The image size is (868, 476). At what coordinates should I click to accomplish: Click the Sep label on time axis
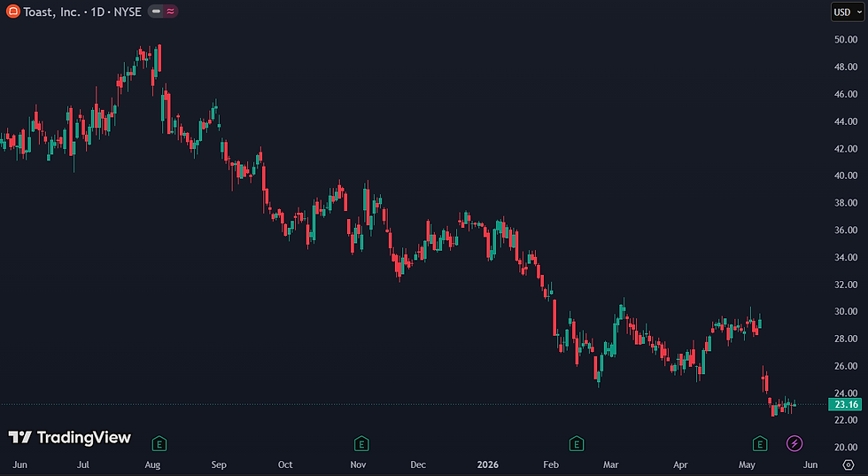pyautogui.click(x=219, y=464)
